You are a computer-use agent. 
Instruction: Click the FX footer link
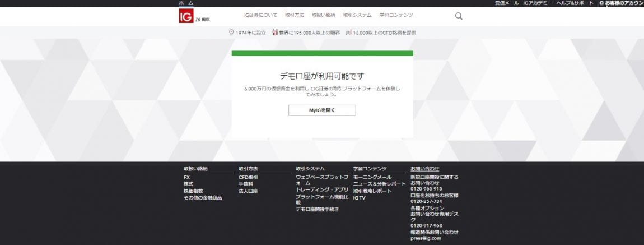click(186, 177)
